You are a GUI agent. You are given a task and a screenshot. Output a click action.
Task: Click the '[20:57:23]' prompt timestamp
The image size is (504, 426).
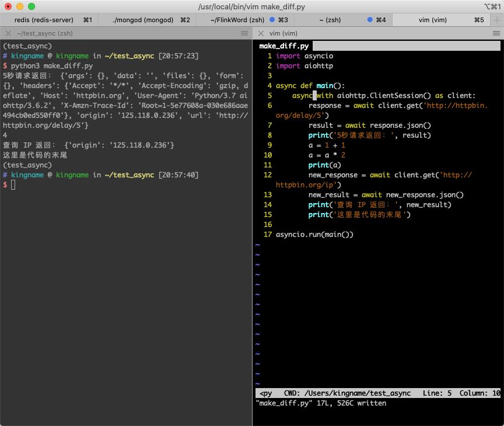click(x=178, y=56)
